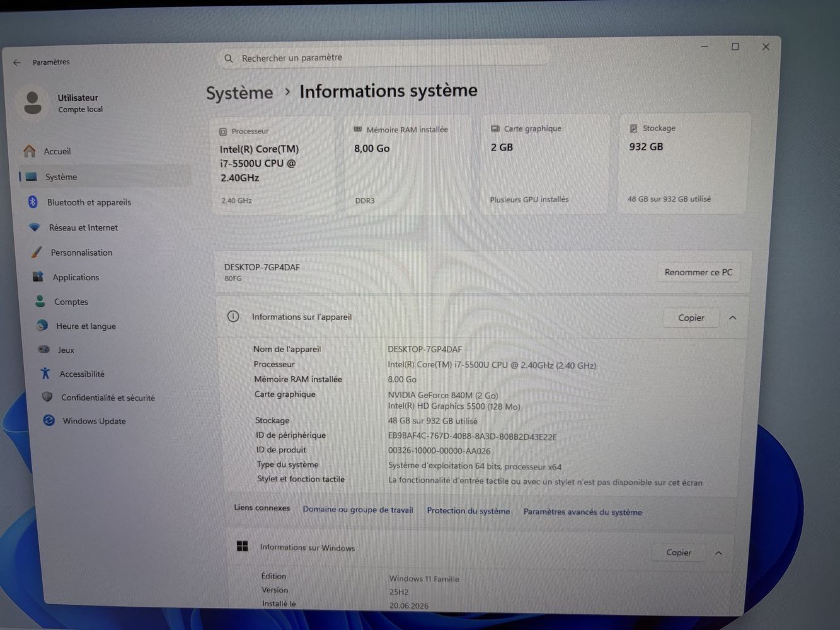Viewport: 840px width, 630px height.
Task: Click the install date 20.06.2026
Action: (x=409, y=606)
